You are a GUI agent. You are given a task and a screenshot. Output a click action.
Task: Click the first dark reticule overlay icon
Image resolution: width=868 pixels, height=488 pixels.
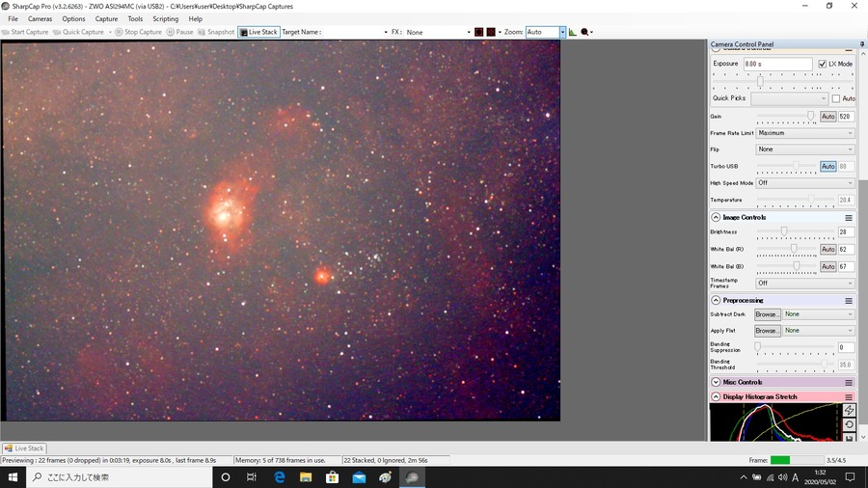click(478, 32)
